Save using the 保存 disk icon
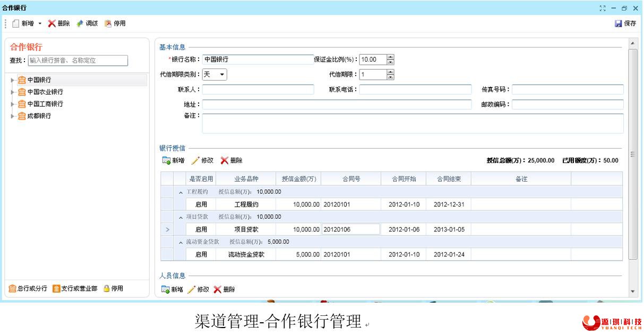644x335 pixels. tap(618, 23)
